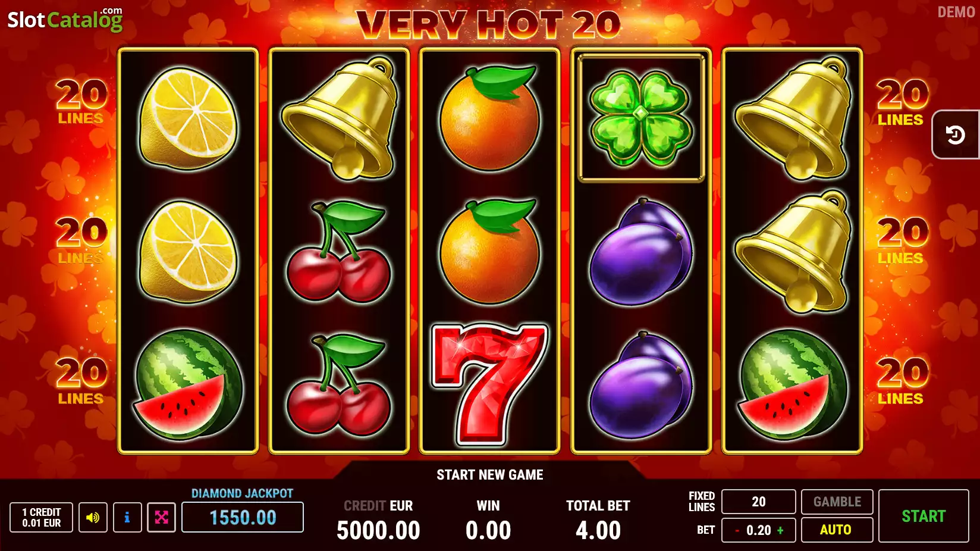Click the top-left 20 LINES indicator
Screen dimensions: 980x551
(81, 102)
